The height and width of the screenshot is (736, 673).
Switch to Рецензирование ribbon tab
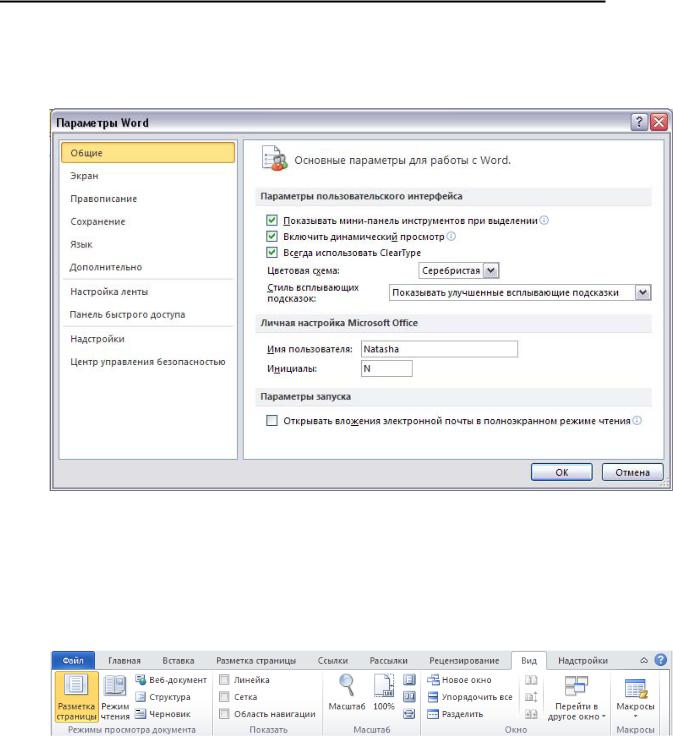464,660
